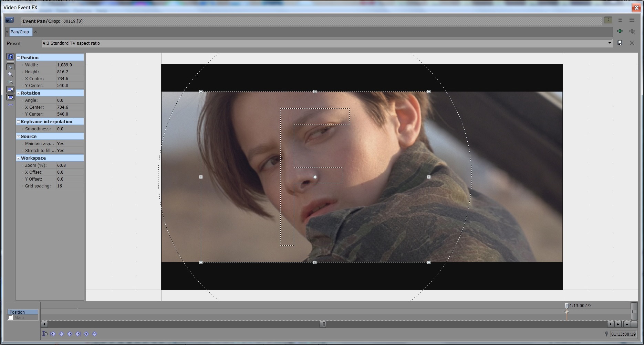Click keyframe timeline scroll right arrow
This screenshot has width=644, height=345.
point(610,324)
